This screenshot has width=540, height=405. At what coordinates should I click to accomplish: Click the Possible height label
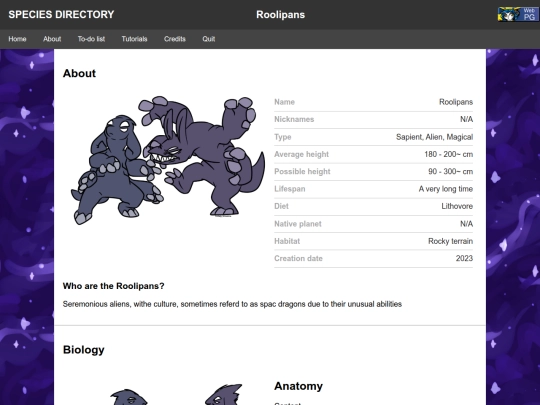(302, 172)
